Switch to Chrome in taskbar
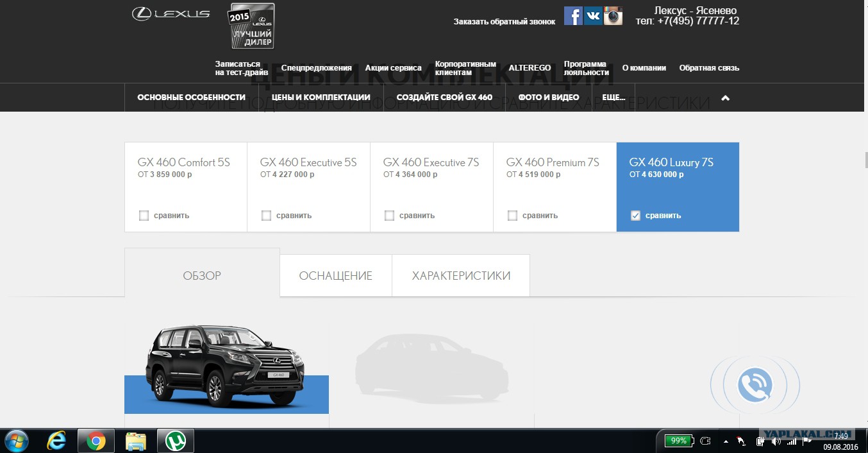Viewport: 868px width, 453px height. [96, 441]
